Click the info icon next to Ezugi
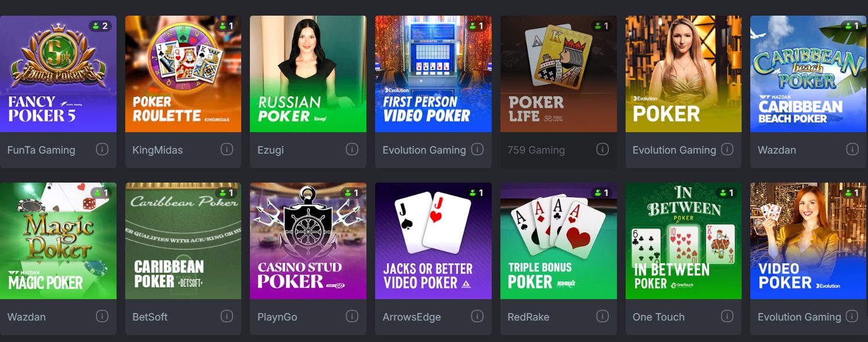 click(352, 150)
